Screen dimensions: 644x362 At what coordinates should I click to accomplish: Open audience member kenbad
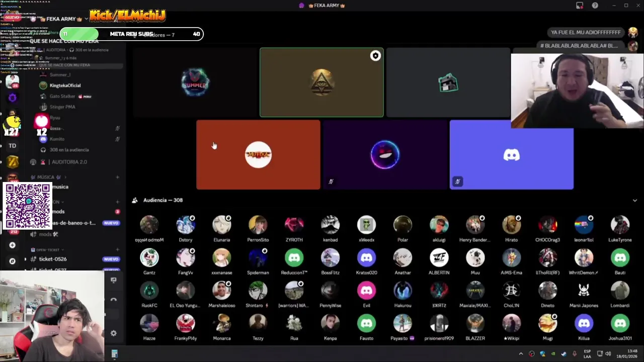(331, 229)
